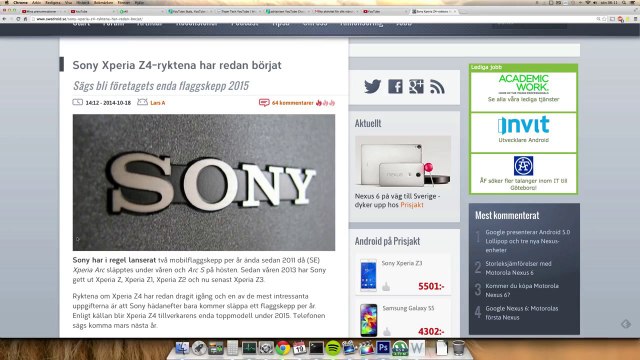640x360 pixels.
Task: Open Samsung Galaxy S5 product link
Action: tap(408, 308)
